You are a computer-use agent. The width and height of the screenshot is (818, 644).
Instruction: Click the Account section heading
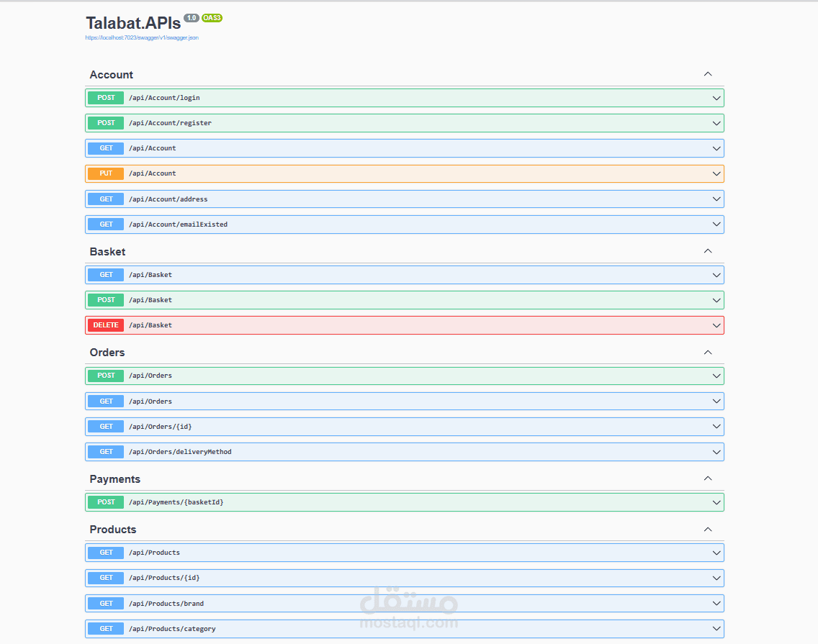coord(111,75)
